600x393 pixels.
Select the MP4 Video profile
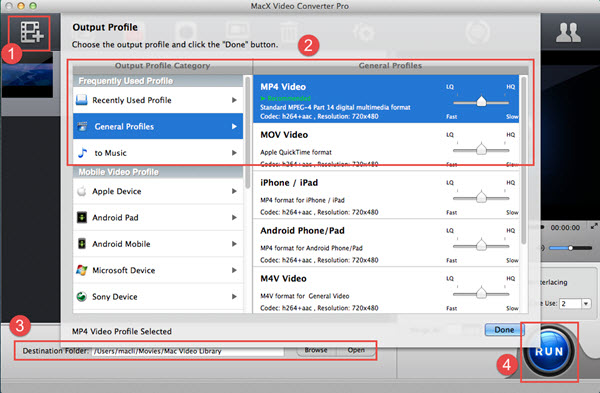pyautogui.click(x=386, y=99)
